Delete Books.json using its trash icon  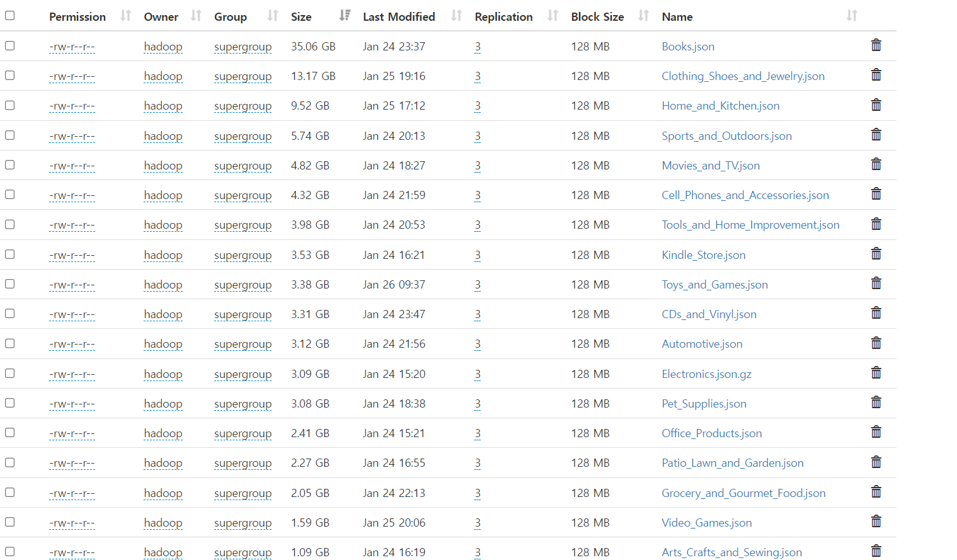click(x=876, y=45)
